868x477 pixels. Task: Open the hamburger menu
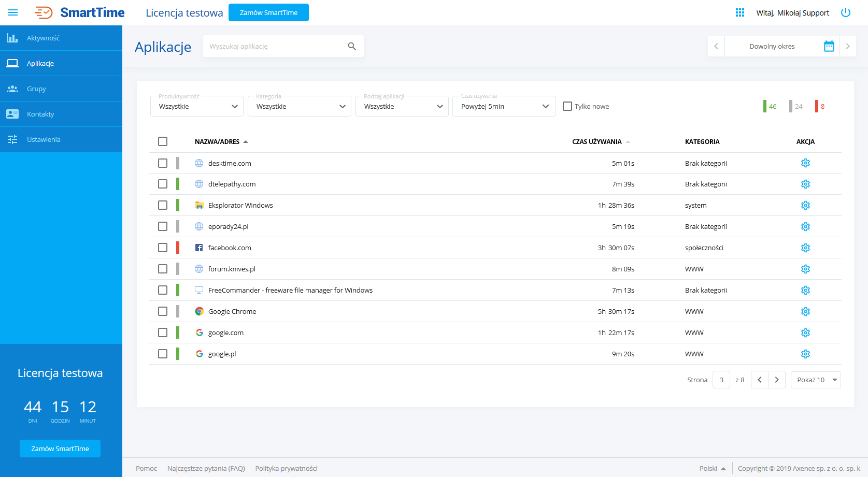coord(13,12)
